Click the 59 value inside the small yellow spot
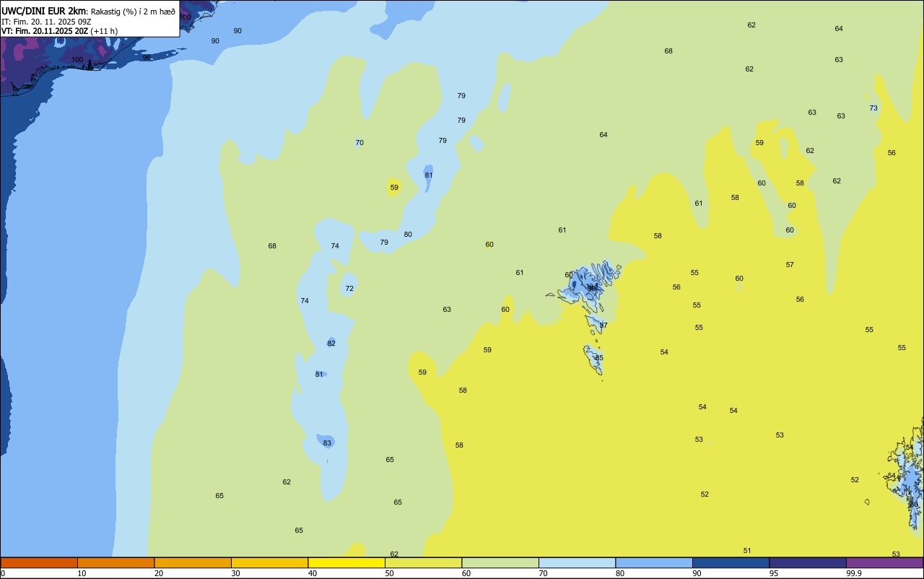 [x=394, y=187]
